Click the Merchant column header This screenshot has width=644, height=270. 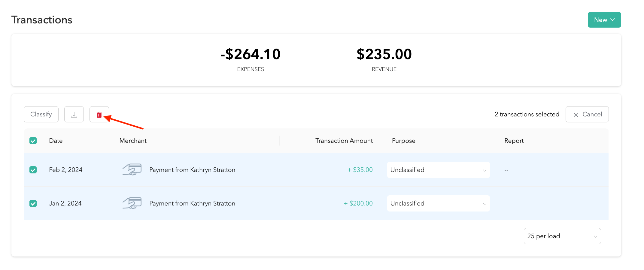[x=133, y=141]
